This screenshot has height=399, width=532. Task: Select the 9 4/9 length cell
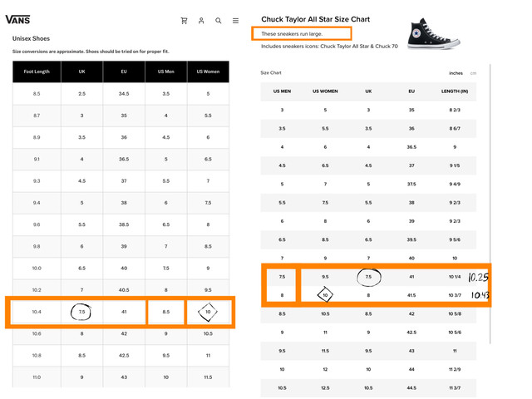(455, 185)
